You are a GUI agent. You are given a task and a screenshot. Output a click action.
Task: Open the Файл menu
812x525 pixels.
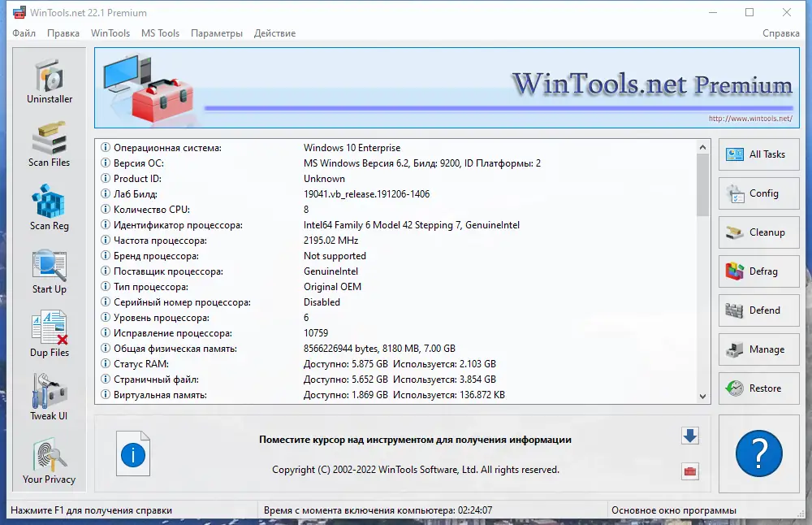[x=23, y=33]
